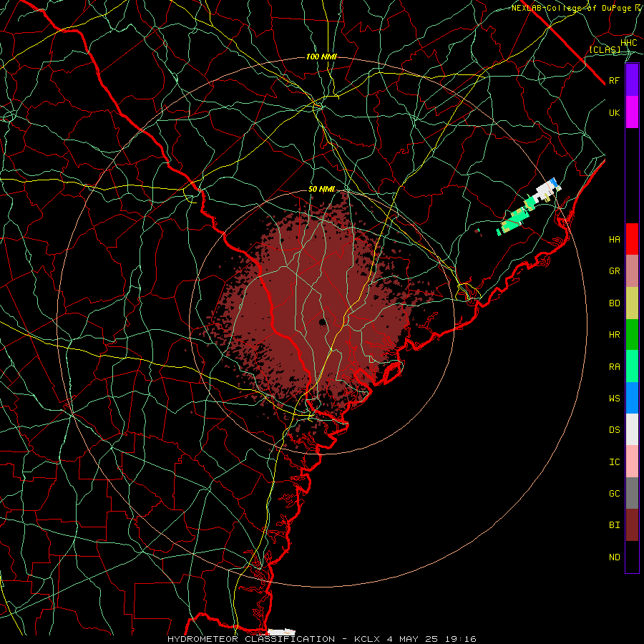
Task: Click the UK magenta legend color swatch
Action: [x=632, y=112]
